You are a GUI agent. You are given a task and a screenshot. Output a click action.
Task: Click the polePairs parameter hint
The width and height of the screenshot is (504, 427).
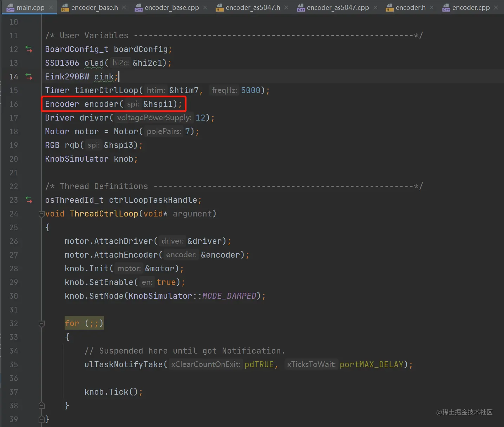pyautogui.click(x=164, y=131)
